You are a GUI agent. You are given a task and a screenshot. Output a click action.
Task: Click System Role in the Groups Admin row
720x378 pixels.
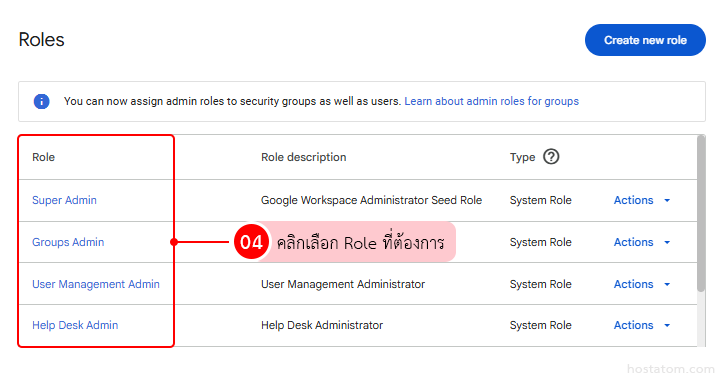point(540,242)
